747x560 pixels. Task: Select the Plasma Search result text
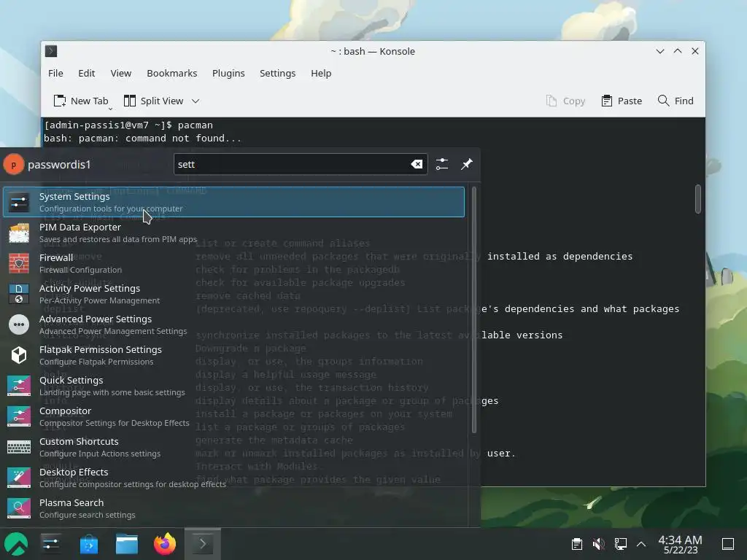pos(71,503)
